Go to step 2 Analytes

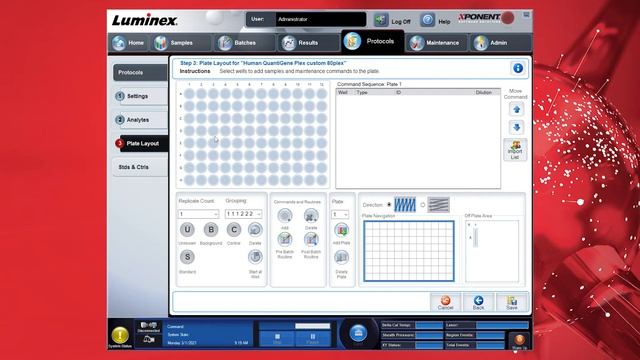coord(140,120)
